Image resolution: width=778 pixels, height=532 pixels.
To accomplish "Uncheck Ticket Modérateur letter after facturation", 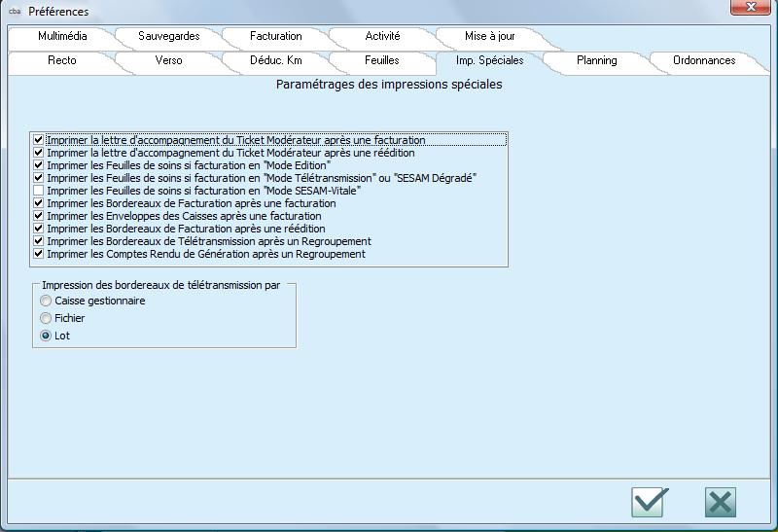I will tap(38, 140).
